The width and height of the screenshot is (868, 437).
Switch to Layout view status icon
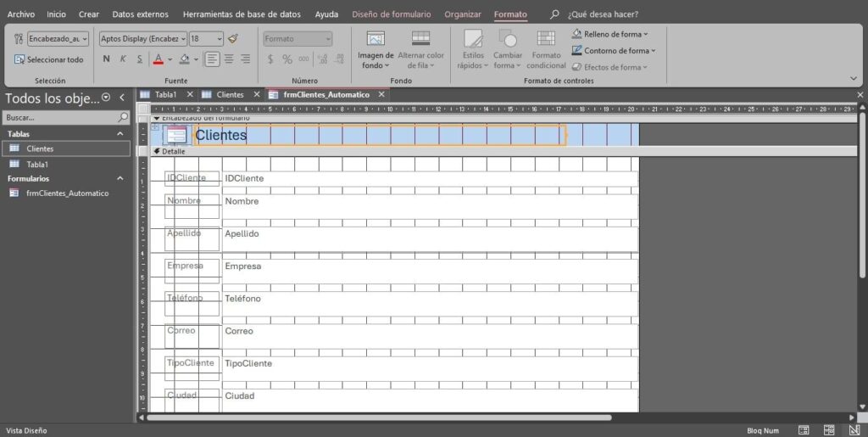829,430
